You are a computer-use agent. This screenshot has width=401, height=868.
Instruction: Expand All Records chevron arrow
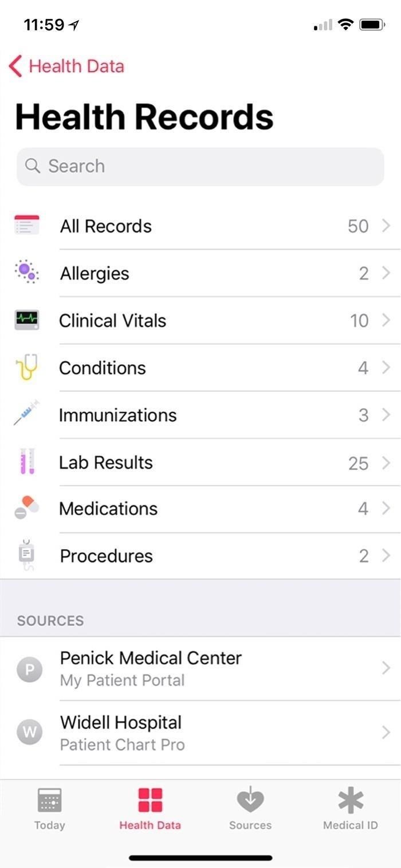tap(386, 226)
